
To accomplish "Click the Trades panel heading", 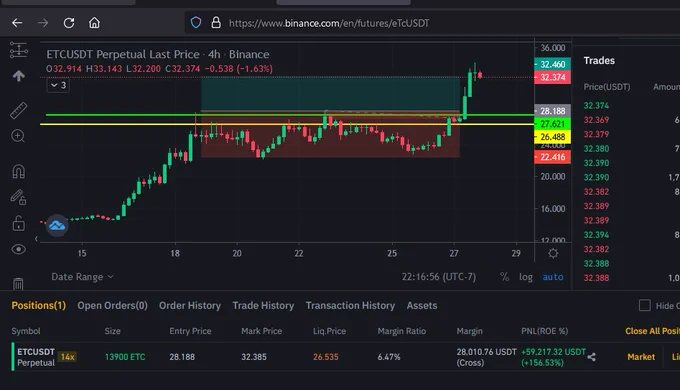I will (599, 60).
